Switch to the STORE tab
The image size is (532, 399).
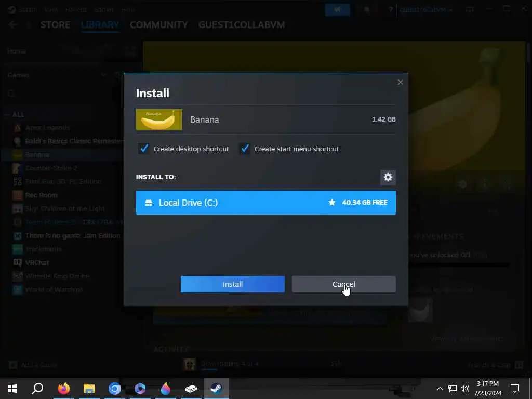click(55, 25)
